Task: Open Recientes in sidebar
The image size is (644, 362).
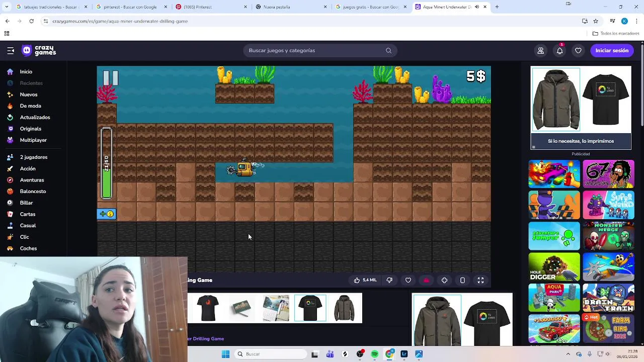Action: (31, 83)
